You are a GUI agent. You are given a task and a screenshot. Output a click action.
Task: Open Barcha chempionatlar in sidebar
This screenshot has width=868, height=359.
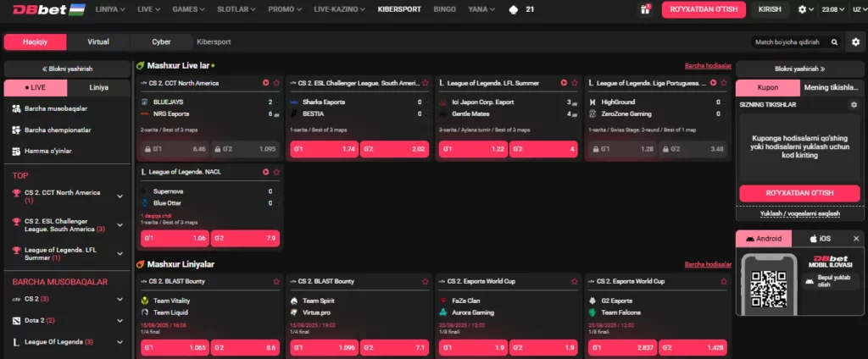(x=58, y=130)
